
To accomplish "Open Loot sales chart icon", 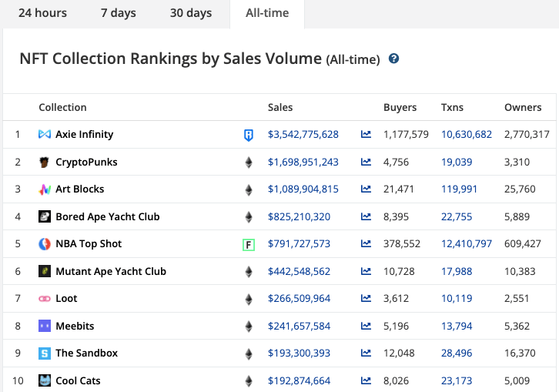I will (x=366, y=298).
